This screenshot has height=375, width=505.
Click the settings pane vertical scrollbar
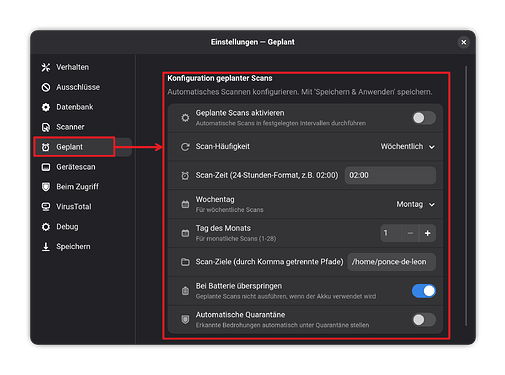coord(466,196)
